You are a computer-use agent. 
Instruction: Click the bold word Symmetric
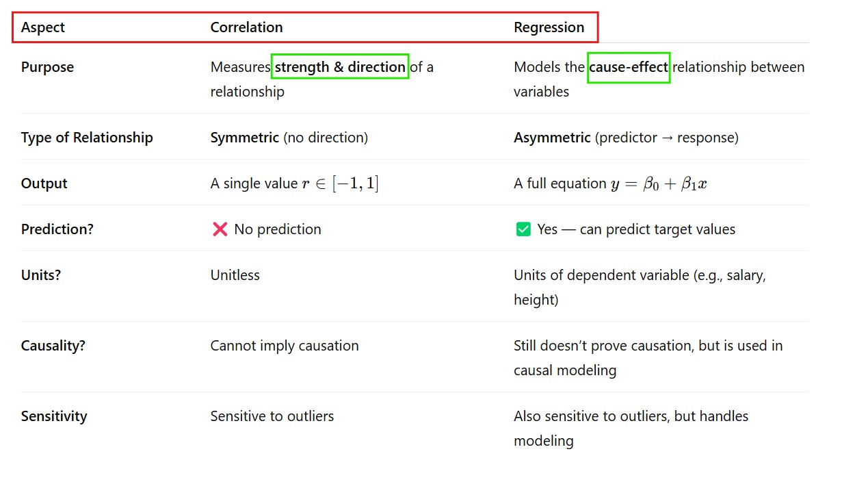pyautogui.click(x=244, y=138)
